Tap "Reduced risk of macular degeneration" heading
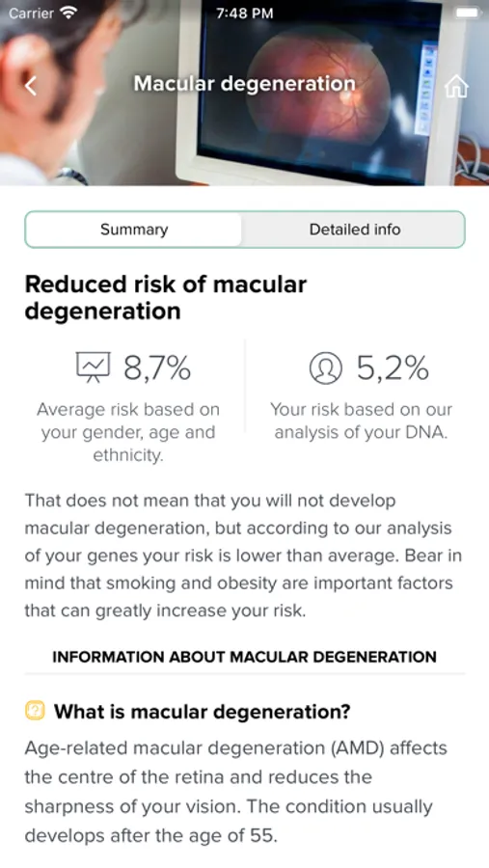The height and width of the screenshot is (868, 489). coord(166,298)
